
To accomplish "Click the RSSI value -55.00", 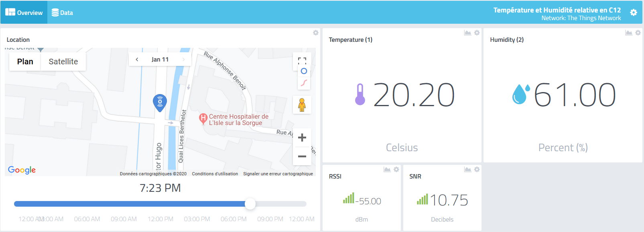I will click(368, 201).
